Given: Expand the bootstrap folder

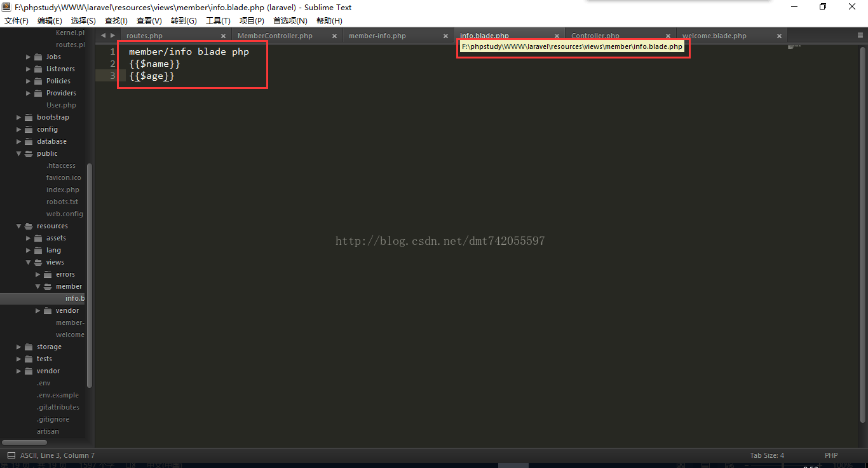Looking at the screenshot, I should tap(19, 117).
